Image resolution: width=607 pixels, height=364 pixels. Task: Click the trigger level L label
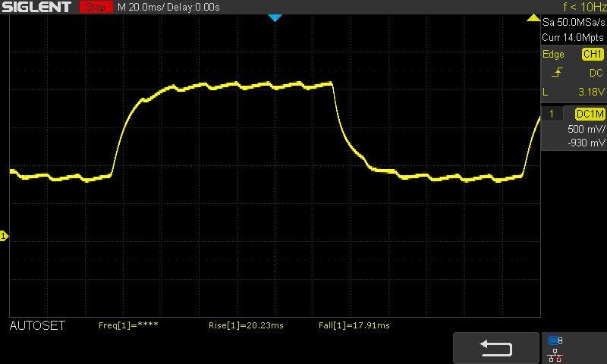click(x=546, y=92)
